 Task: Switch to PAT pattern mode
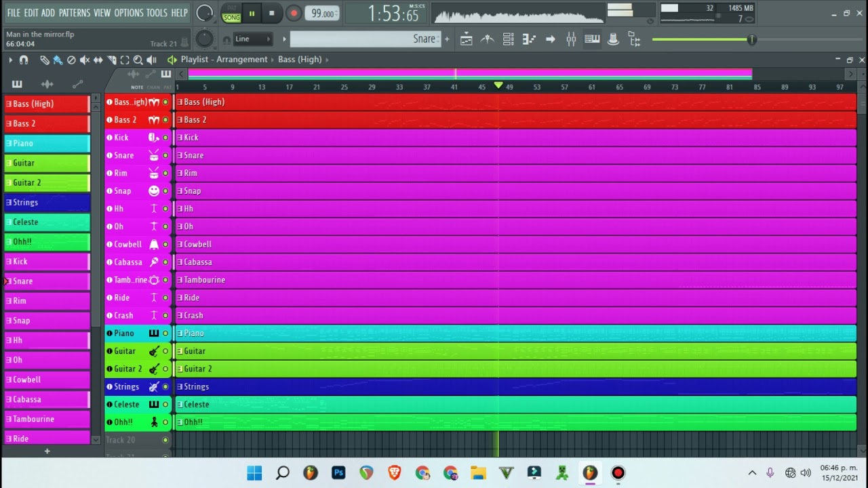tap(231, 8)
